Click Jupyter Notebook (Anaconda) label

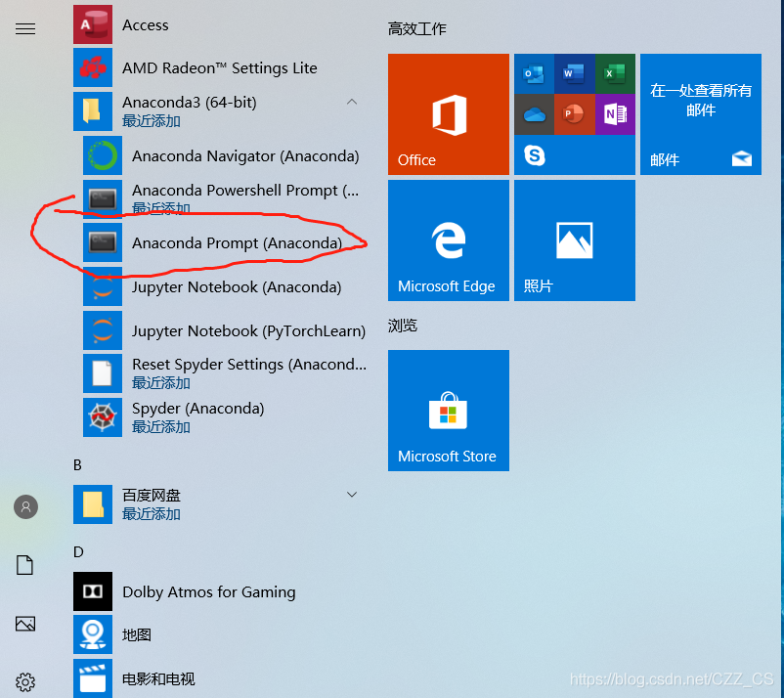coord(237,287)
